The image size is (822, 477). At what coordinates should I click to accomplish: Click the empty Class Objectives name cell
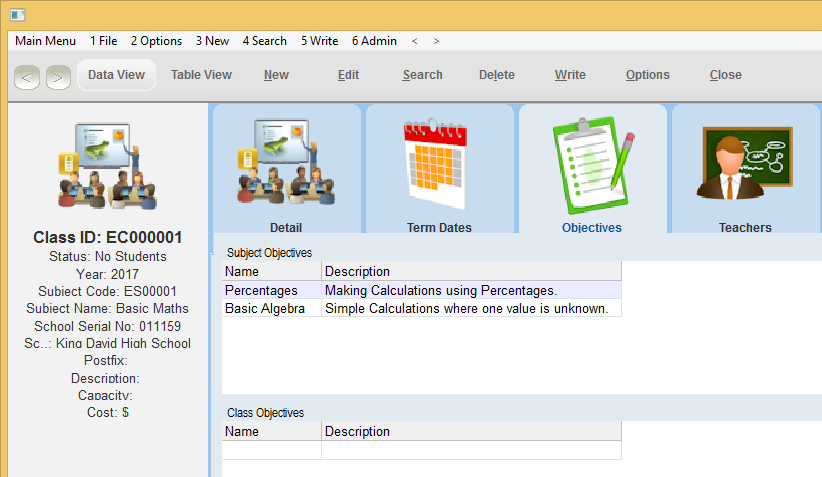click(271, 451)
